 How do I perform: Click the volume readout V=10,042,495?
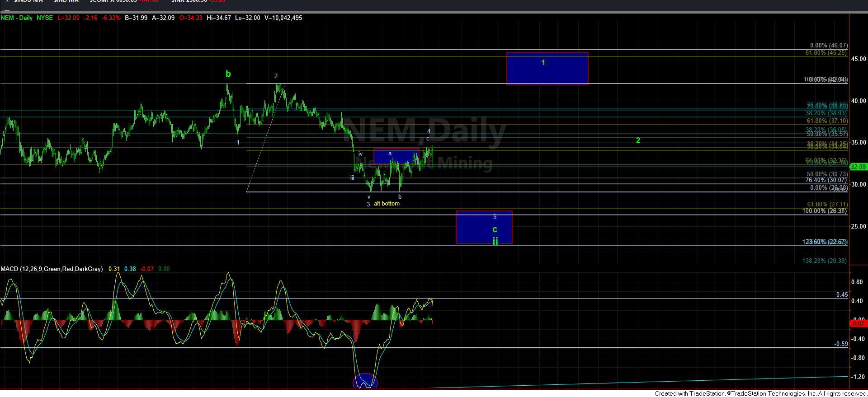(x=283, y=18)
